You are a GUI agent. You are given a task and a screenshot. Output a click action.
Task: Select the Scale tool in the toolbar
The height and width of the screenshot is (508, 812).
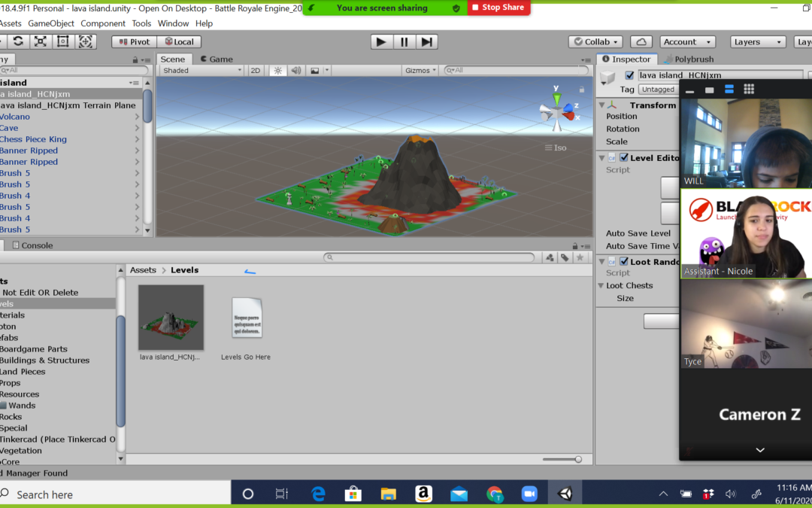[x=41, y=41]
